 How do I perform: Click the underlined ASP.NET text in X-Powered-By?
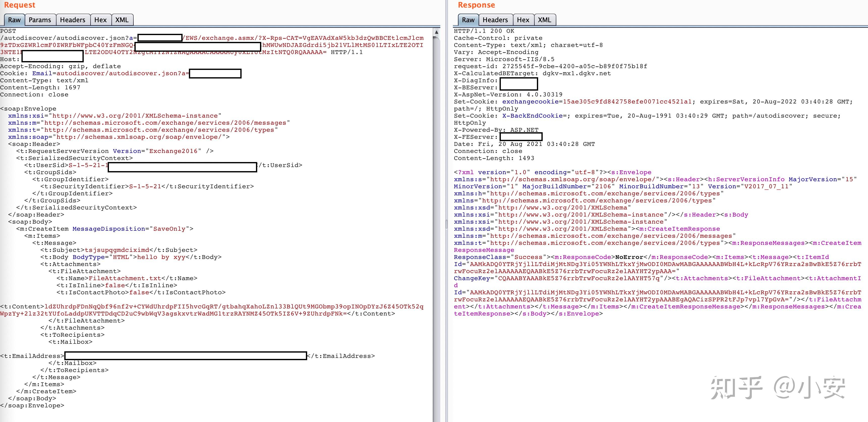tap(524, 129)
